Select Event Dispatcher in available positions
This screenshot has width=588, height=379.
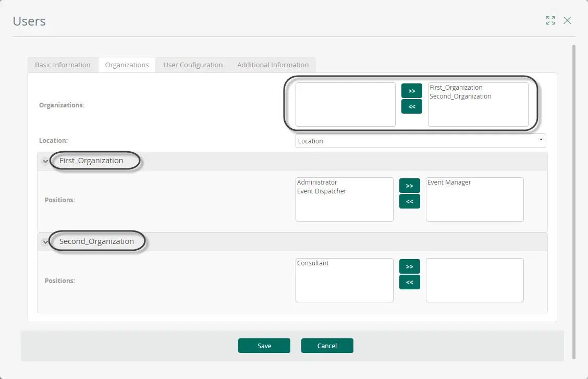coord(322,191)
